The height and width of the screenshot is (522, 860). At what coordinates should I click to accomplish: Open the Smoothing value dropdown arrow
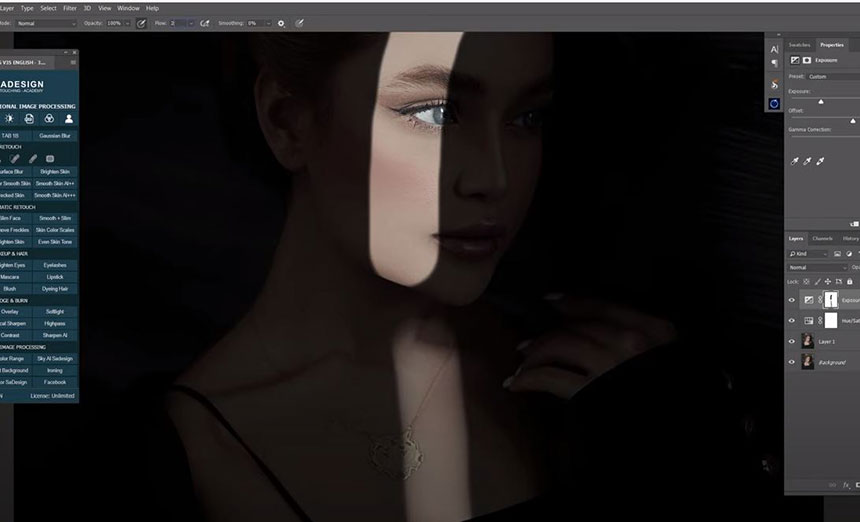point(268,24)
